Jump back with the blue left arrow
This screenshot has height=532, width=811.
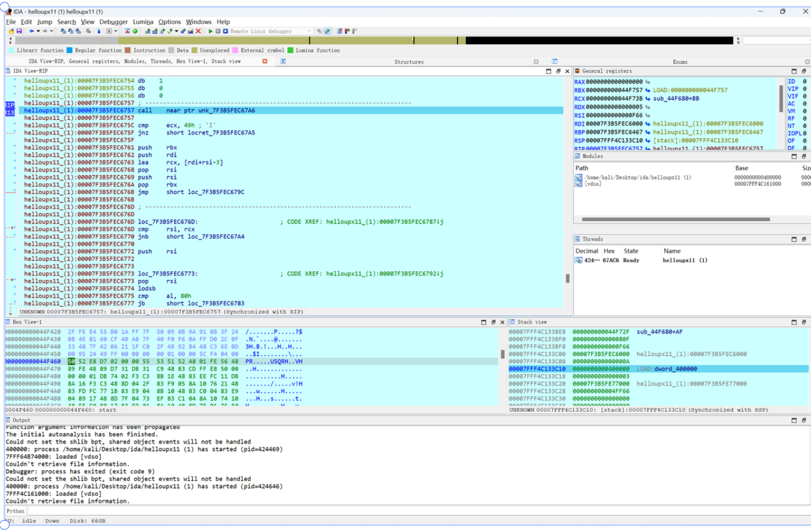31,31
